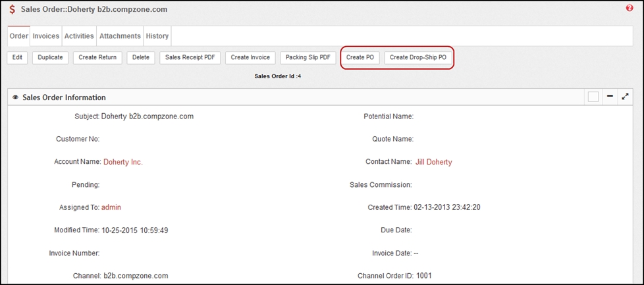The height and width of the screenshot is (285, 644).
Task: Select the Customer No label
Action: (x=78, y=140)
